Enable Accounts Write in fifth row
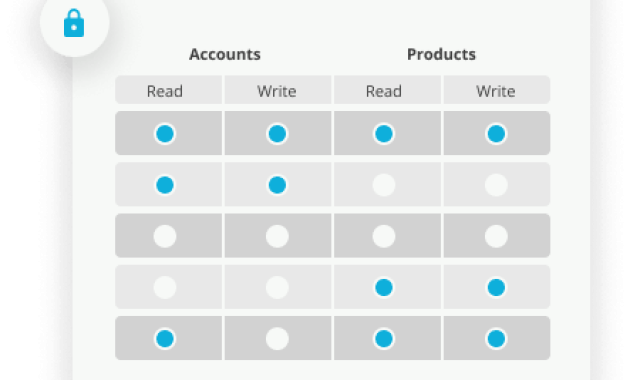 coord(277,339)
